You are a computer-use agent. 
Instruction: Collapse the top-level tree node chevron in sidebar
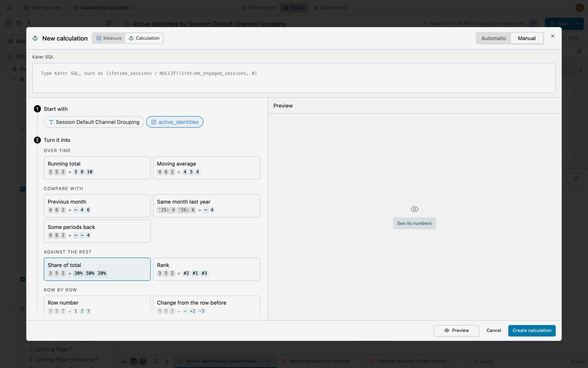coord(8,69)
